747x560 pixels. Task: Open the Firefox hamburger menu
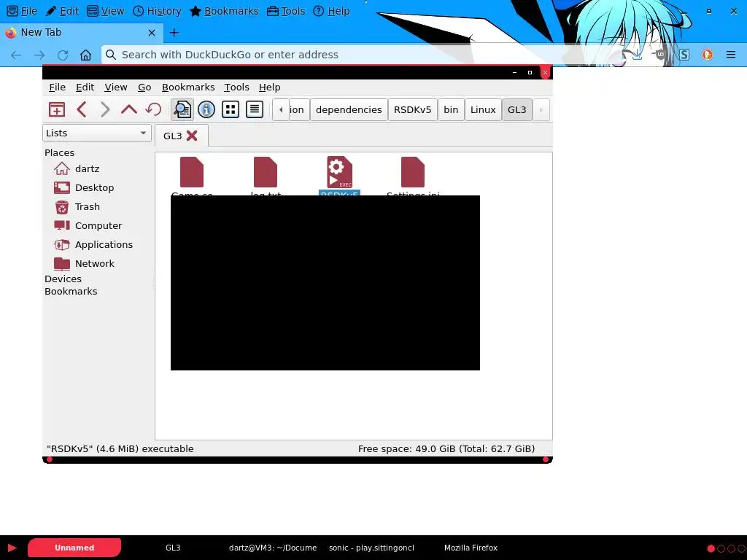coord(731,55)
